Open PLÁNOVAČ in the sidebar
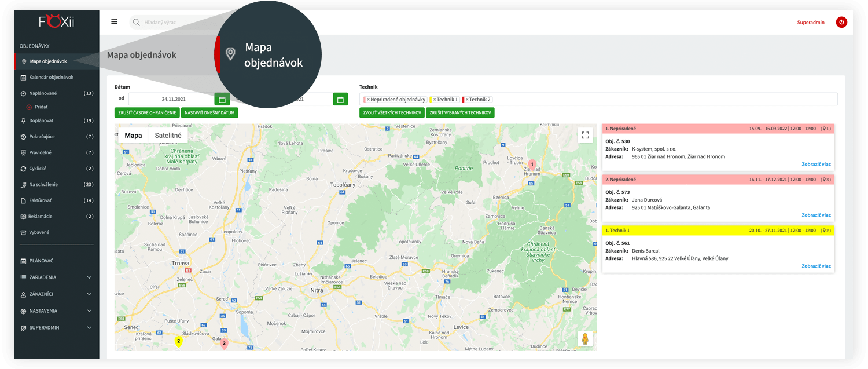The image size is (868, 369). (x=56, y=261)
